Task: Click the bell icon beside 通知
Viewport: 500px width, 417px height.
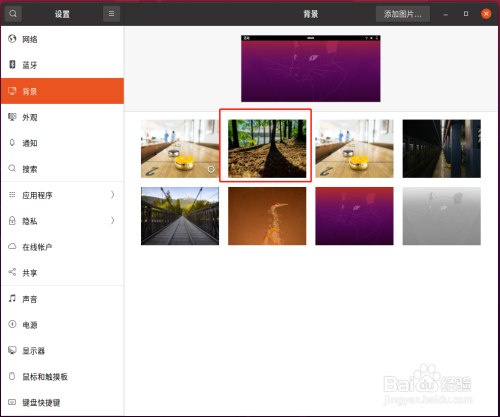Action: pos(12,143)
